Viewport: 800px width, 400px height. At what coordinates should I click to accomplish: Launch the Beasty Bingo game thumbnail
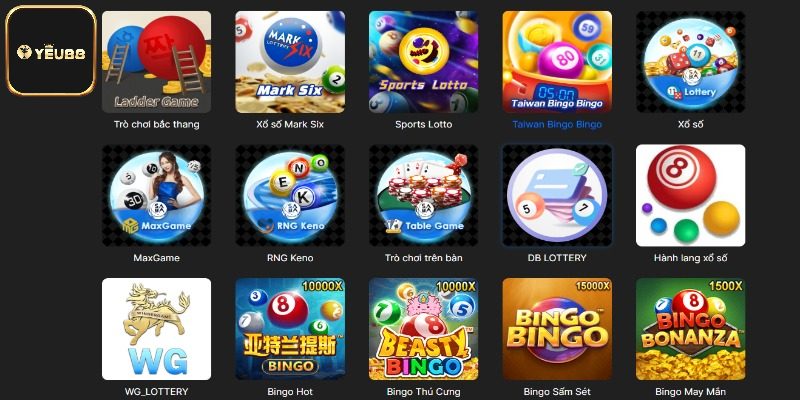click(423, 329)
